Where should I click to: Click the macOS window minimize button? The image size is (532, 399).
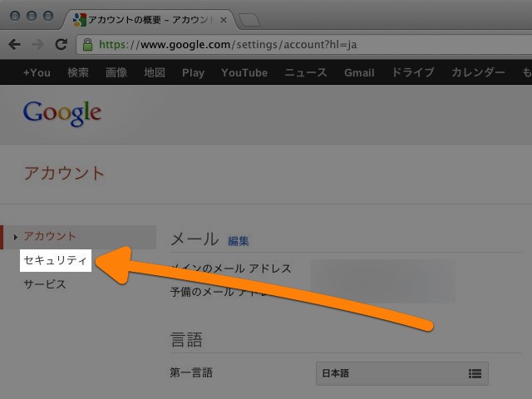[32, 16]
